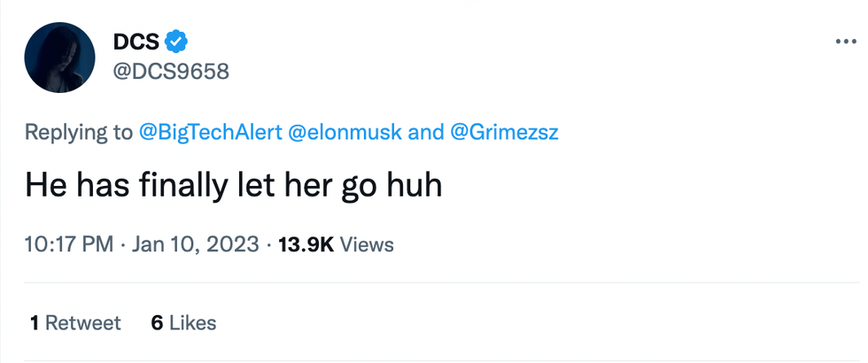Viewport: 868px width, 363px height.
Task: Click the DCS display name
Action: (x=136, y=41)
